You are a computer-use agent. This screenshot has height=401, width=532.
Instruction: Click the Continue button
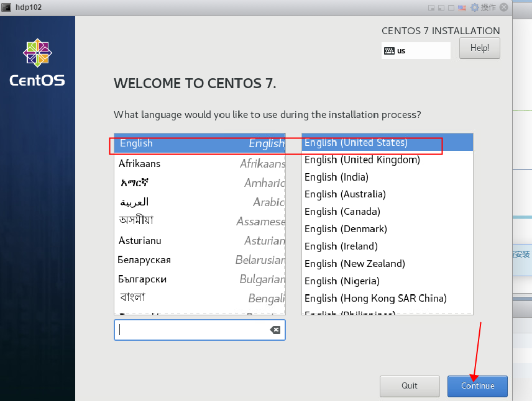(x=477, y=385)
